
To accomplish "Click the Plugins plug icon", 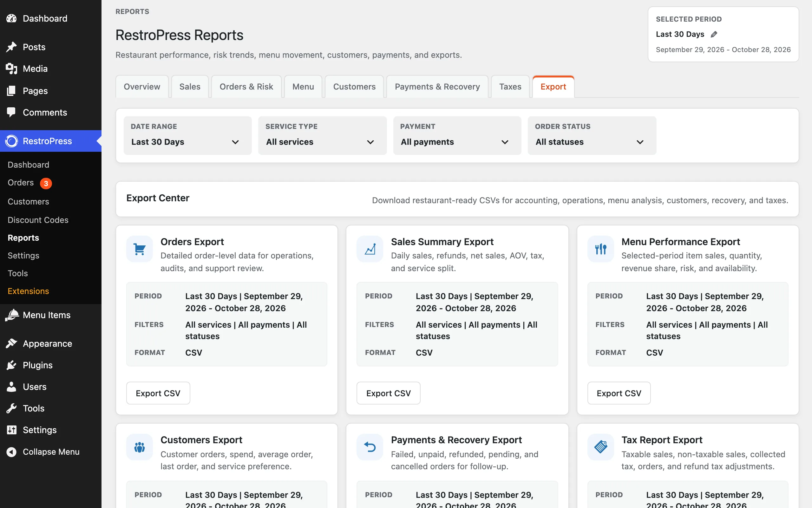I will click(x=11, y=365).
